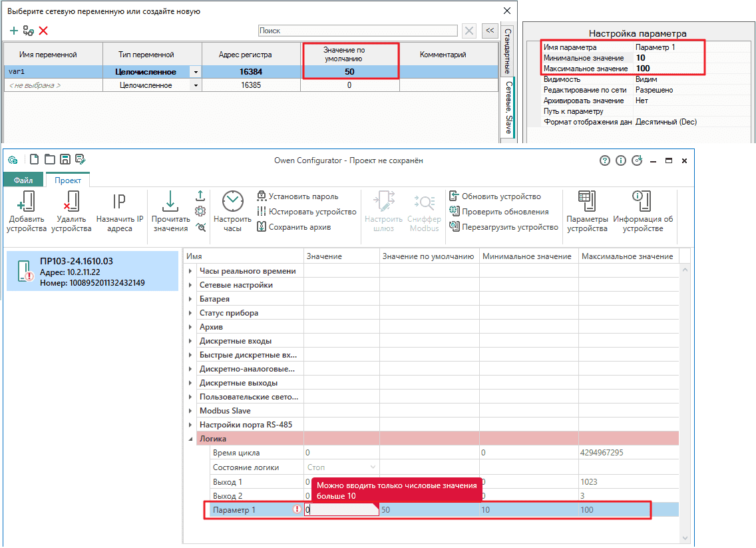
Task: Switch to the Файл tab
Action: pos(23,180)
